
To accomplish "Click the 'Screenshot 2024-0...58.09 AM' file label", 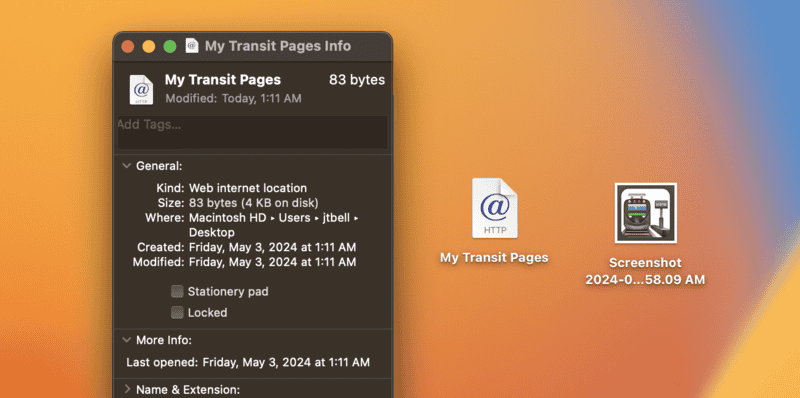I will click(645, 271).
